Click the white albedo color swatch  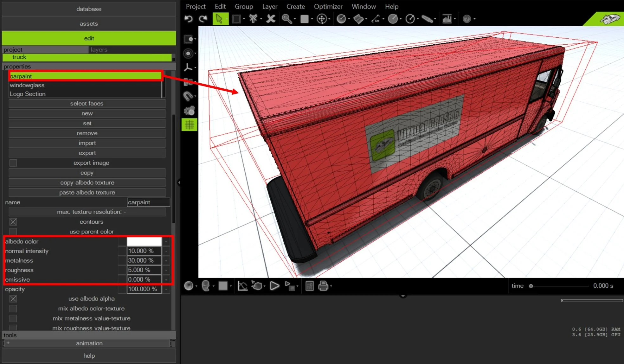click(144, 242)
